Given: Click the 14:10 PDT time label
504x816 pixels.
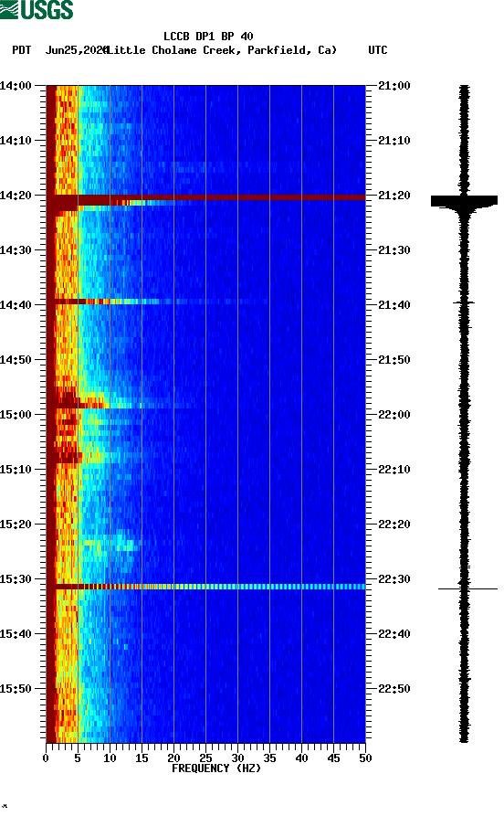Looking at the screenshot, I should coord(16,141).
